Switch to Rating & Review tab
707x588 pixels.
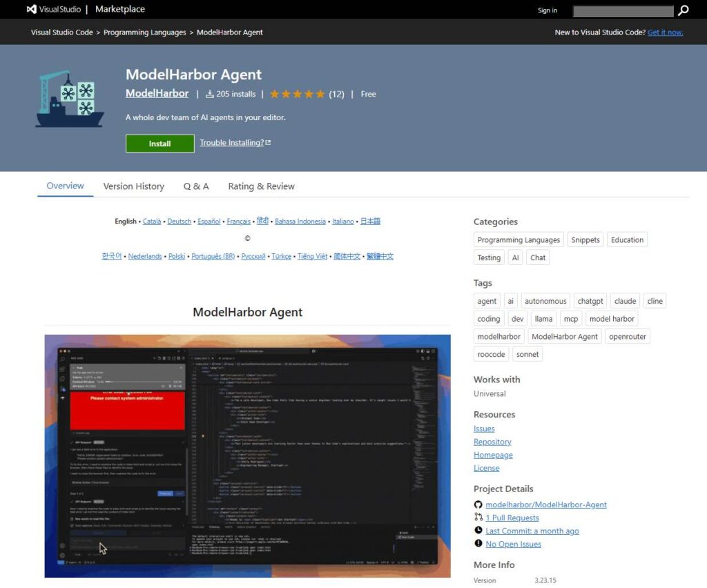click(261, 186)
